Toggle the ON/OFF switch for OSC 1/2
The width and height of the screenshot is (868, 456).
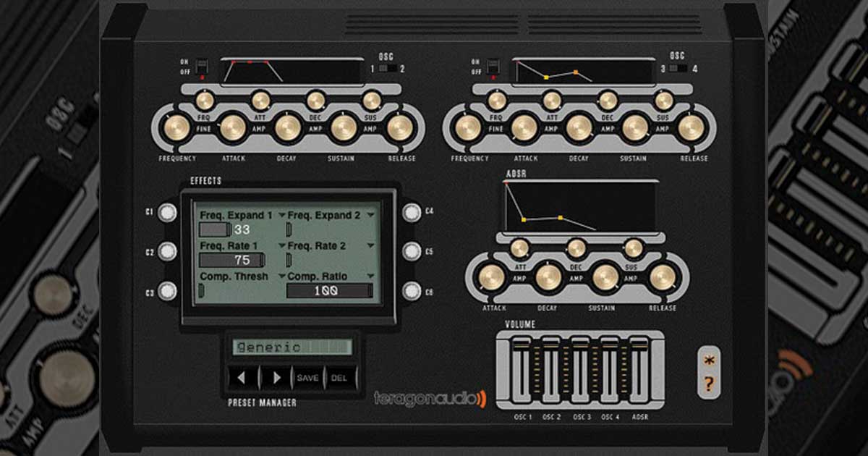[203, 68]
